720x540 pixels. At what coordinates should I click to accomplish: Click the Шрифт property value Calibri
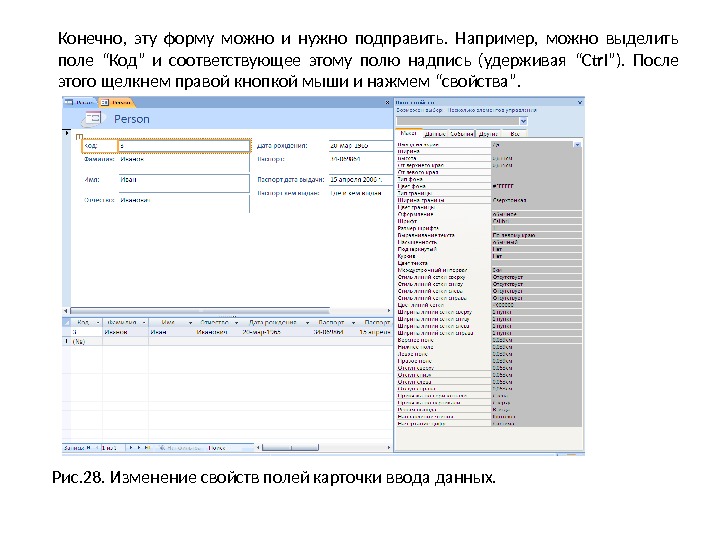[x=536, y=221]
